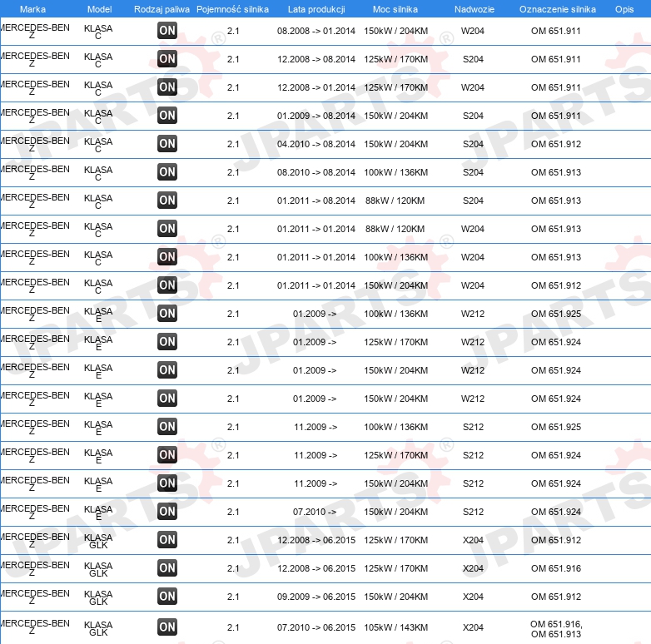The width and height of the screenshot is (651, 644).
Task: Click ON icon in W204 100kW / 136KM row
Action: coord(167,257)
